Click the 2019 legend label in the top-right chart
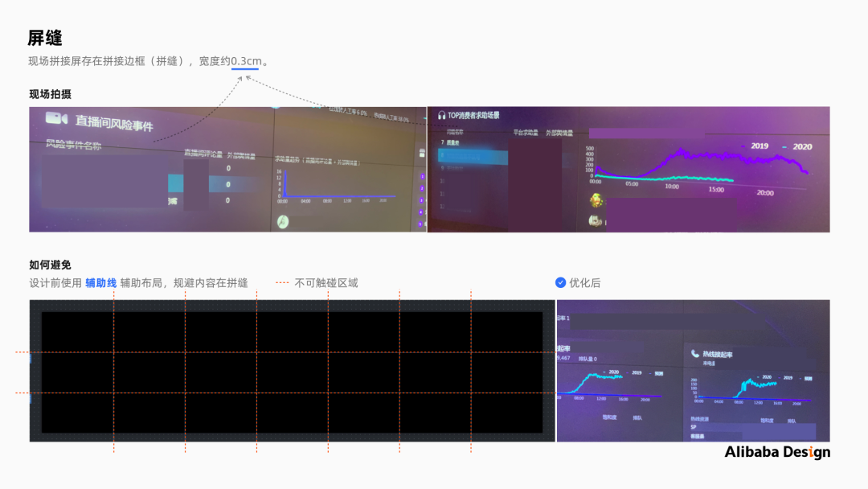 [759, 146]
